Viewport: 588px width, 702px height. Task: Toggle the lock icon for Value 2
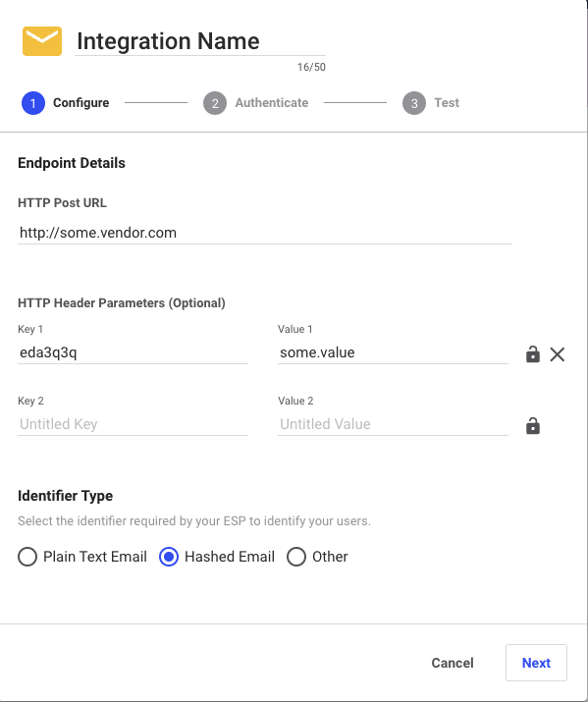[532, 426]
